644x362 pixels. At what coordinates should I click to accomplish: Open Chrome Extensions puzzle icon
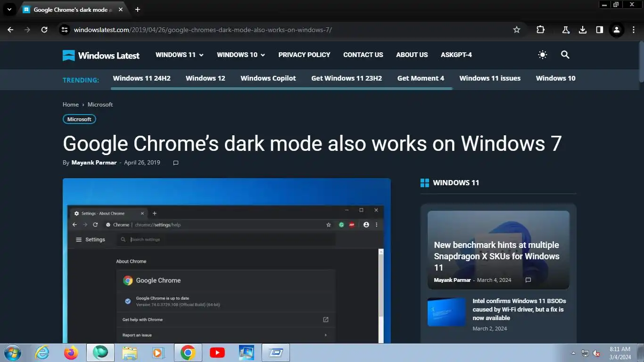coord(540,30)
